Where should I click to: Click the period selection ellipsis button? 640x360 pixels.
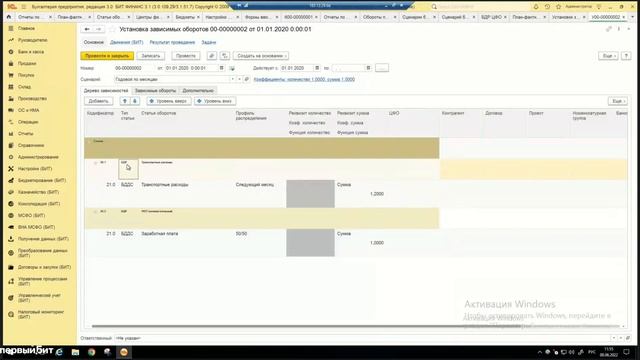(x=382, y=68)
